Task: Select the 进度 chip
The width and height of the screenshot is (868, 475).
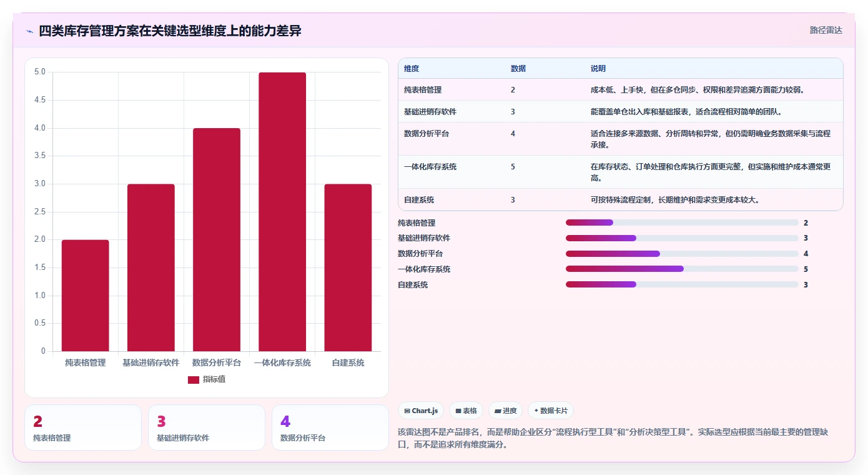Action: (506, 411)
